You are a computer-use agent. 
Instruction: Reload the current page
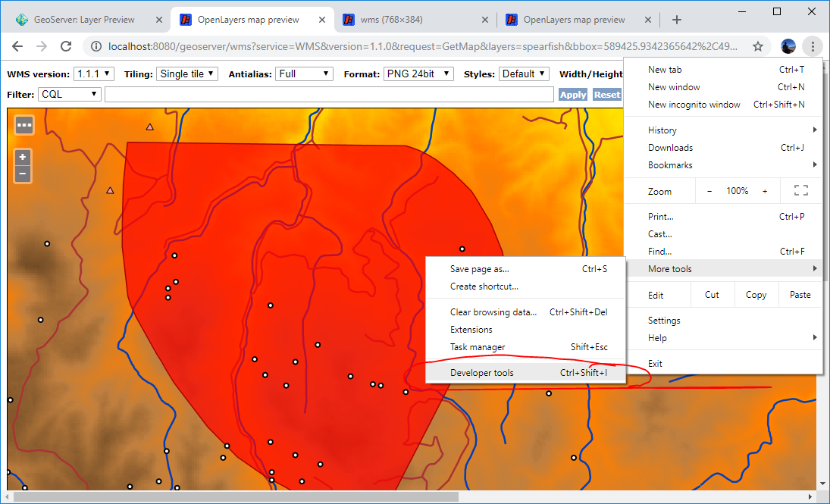click(x=66, y=46)
